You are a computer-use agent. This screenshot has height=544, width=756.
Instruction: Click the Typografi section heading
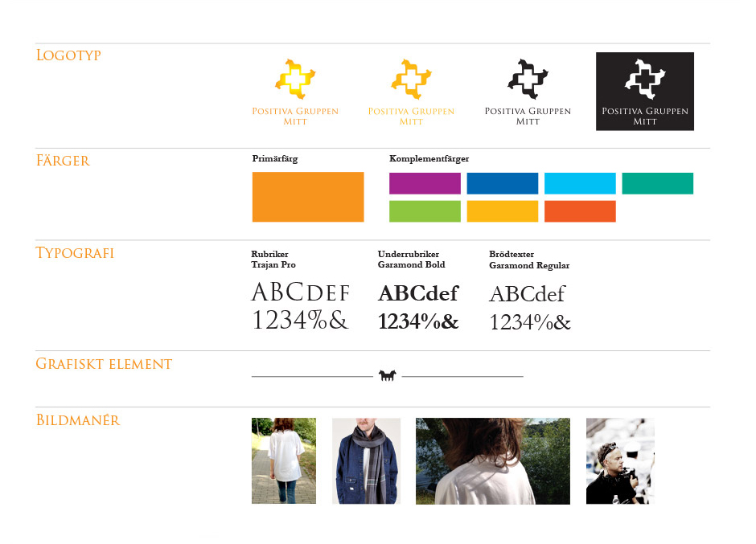click(x=75, y=253)
